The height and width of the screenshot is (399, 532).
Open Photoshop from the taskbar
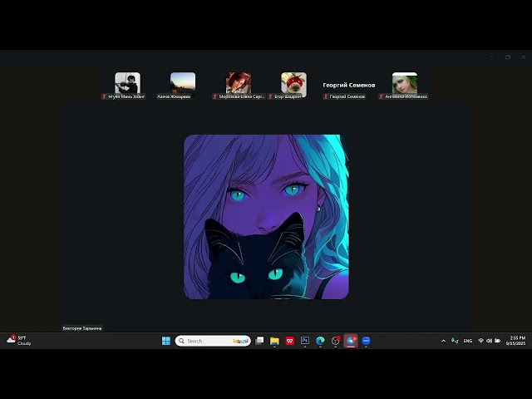[305, 341]
